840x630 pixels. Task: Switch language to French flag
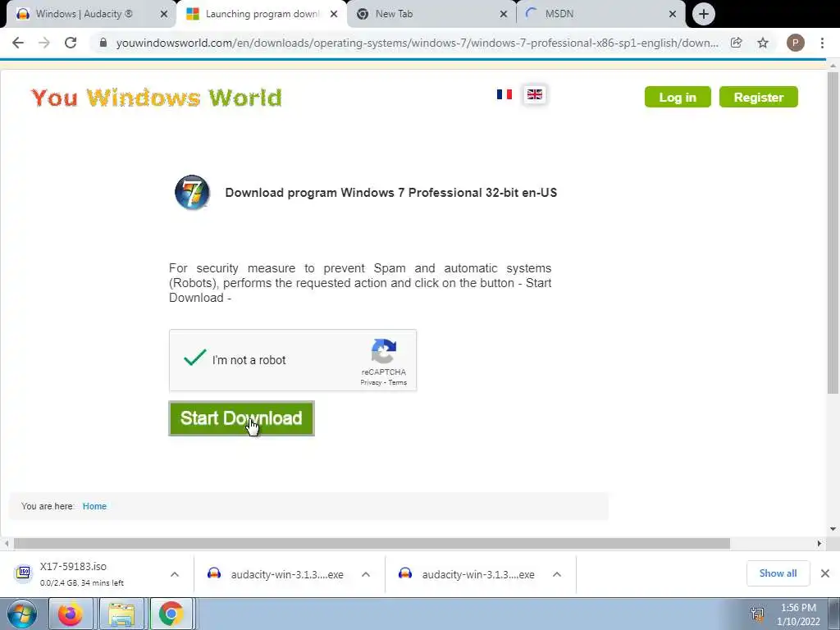click(x=504, y=94)
